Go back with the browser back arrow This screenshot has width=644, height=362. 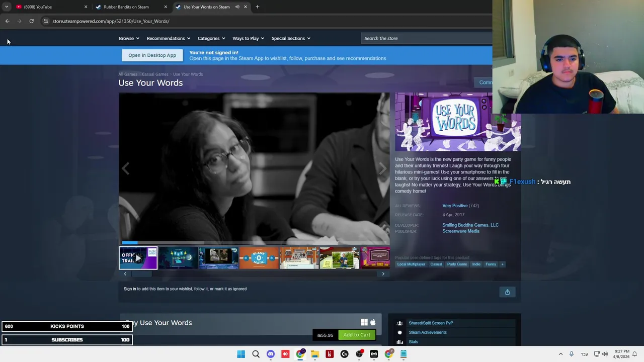click(7, 21)
